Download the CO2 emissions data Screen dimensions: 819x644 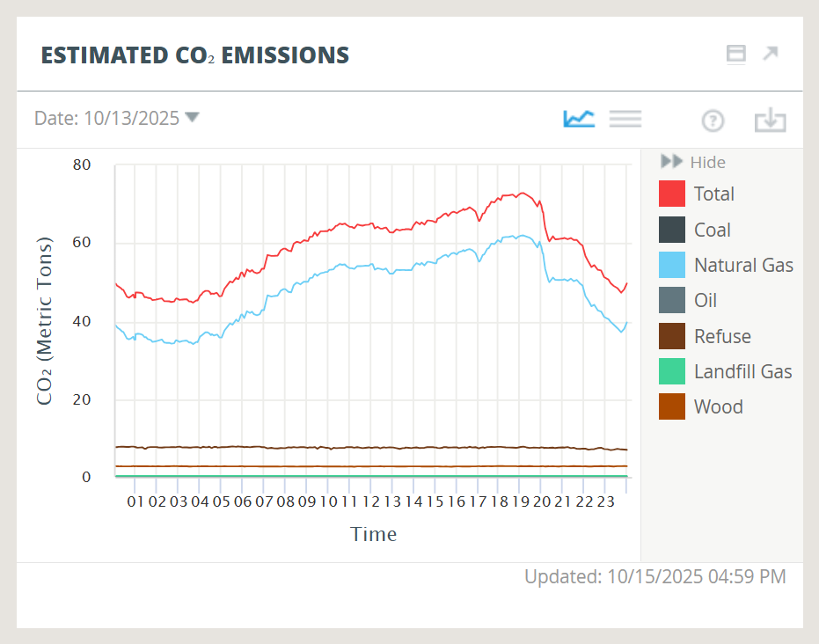[770, 121]
